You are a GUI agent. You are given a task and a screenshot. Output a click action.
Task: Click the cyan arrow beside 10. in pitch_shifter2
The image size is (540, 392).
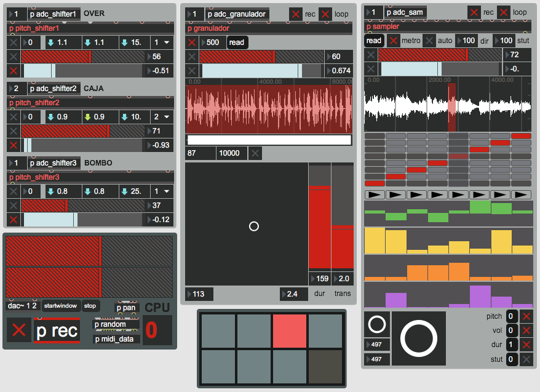click(x=124, y=117)
